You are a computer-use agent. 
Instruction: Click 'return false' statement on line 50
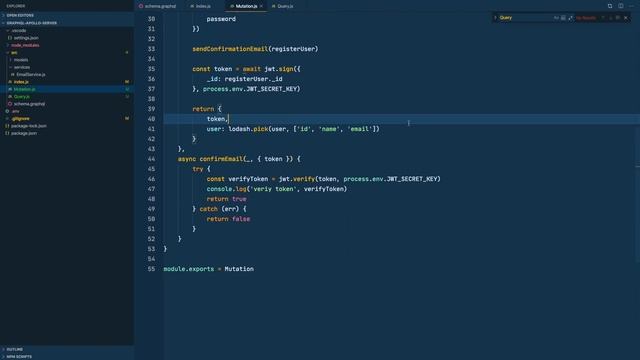click(x=228, y=219)
